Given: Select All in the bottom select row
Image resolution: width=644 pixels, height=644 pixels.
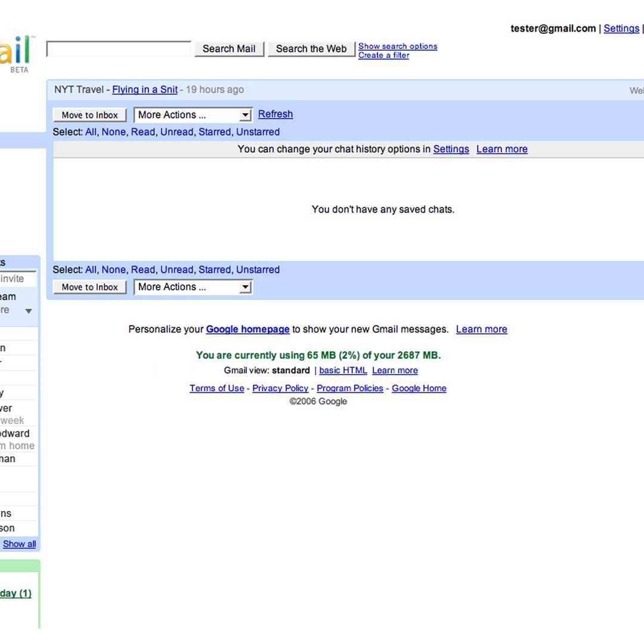Looking at the screenshot, I should coord(91,270).
